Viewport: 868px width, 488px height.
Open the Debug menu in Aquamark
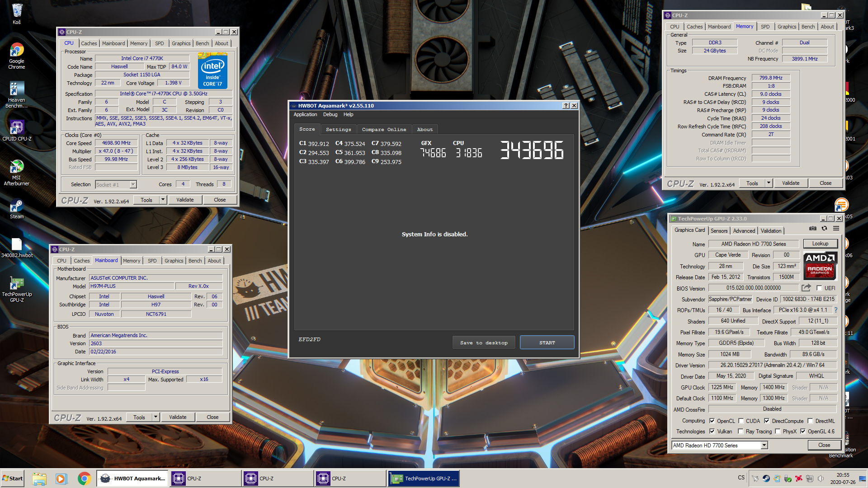pyautogui.click(x=330, y=115)
